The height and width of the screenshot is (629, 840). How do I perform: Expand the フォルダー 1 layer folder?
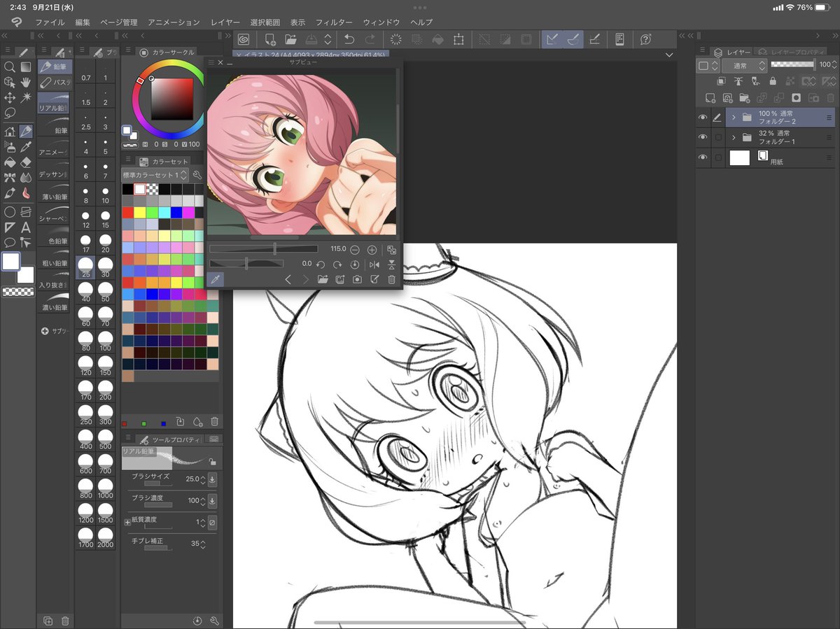tap(734, 137)
